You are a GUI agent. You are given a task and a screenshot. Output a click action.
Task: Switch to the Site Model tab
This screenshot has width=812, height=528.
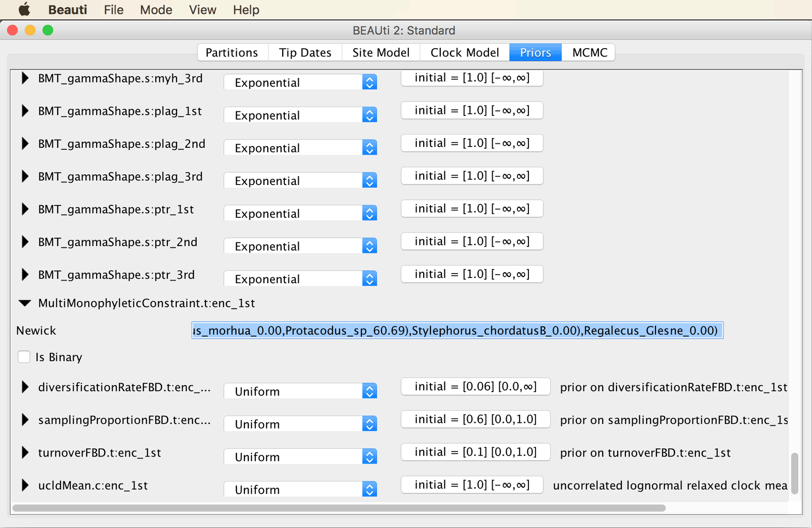click(381, 52)
